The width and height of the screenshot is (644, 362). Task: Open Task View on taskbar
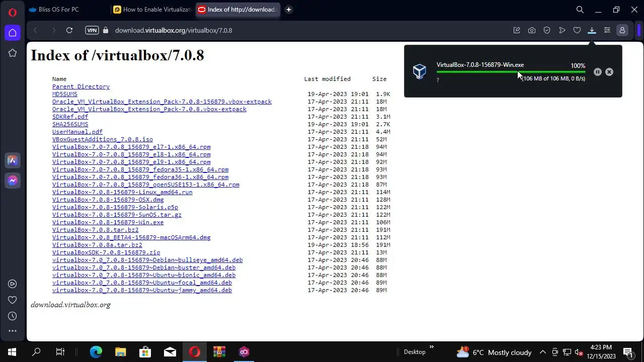tap(60, 352)
